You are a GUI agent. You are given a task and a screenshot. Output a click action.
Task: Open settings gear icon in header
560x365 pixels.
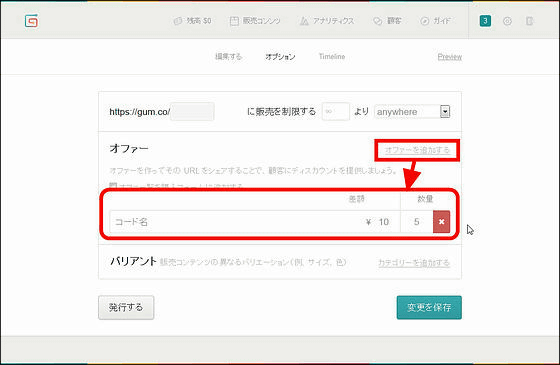tap(507, 21)
